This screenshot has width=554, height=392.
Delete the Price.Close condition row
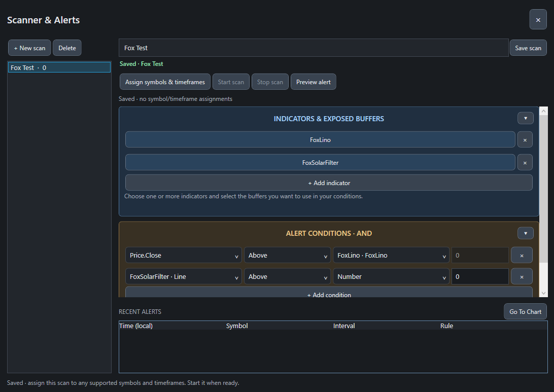tap(522, 255)
